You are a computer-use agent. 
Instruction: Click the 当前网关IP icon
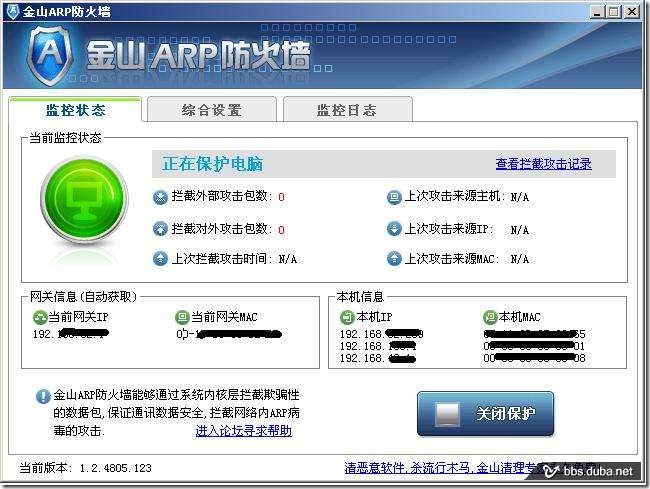tap(40, 317)
